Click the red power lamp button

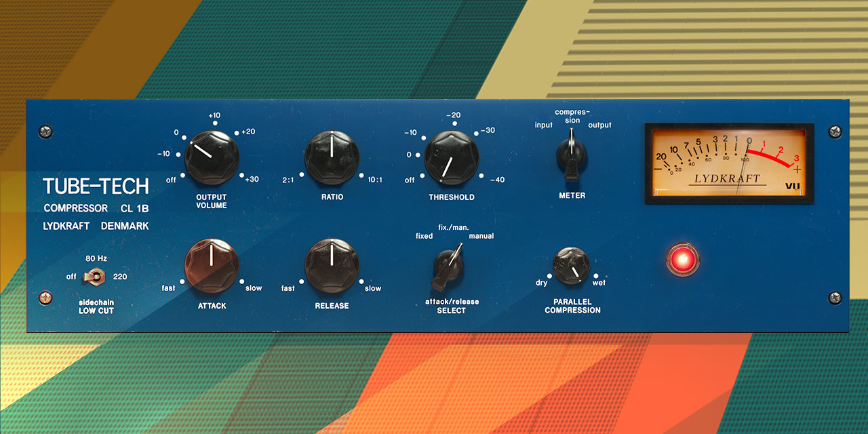(683, 260)
